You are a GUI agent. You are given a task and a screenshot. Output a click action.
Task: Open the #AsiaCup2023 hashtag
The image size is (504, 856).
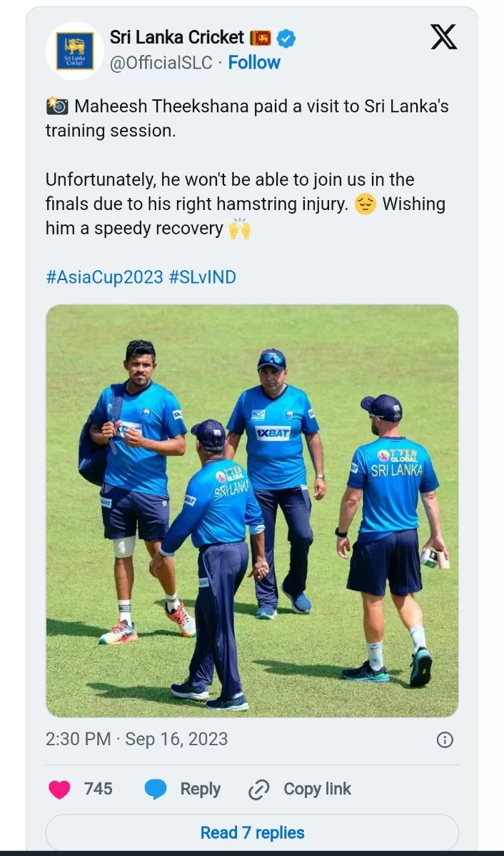pyautogui.click(x=105, y=277)
